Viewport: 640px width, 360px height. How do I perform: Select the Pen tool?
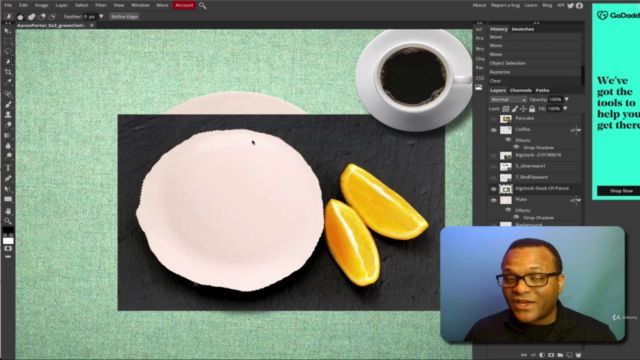[8, 178]
